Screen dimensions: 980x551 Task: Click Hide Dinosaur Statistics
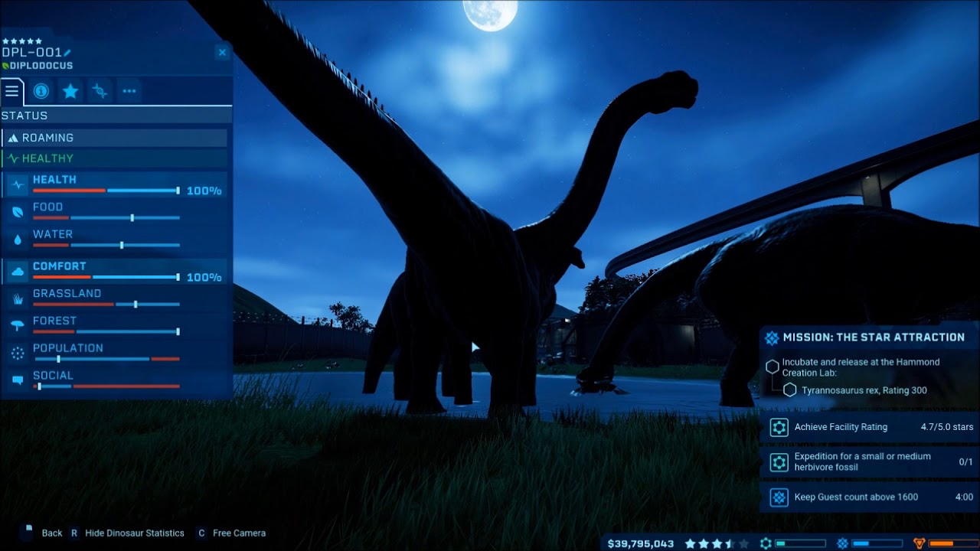pyautogui.click(x=135, y=533)
